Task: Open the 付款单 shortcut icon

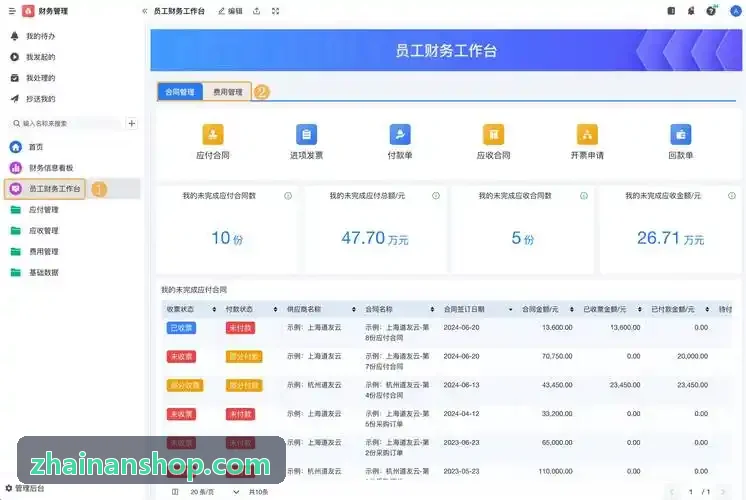Action: [x=400, y=135]
